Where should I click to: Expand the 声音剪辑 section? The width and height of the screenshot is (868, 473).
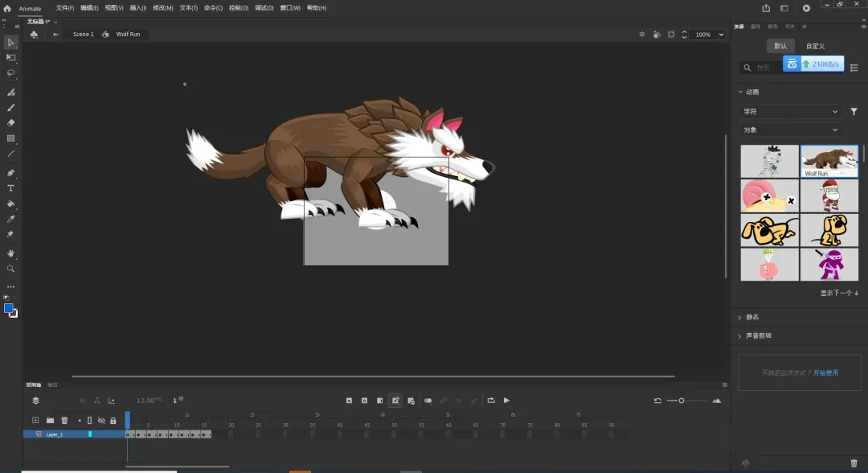758,335
